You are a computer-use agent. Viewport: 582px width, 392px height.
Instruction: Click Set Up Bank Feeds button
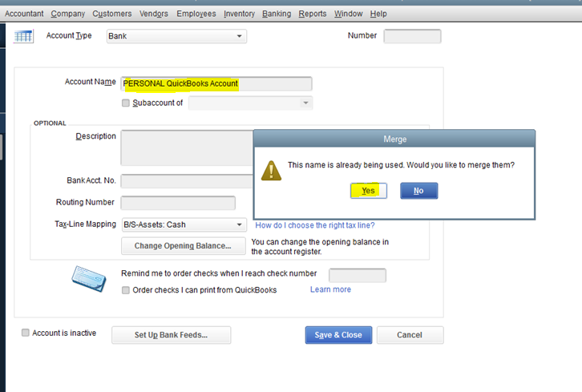[171, 335]
